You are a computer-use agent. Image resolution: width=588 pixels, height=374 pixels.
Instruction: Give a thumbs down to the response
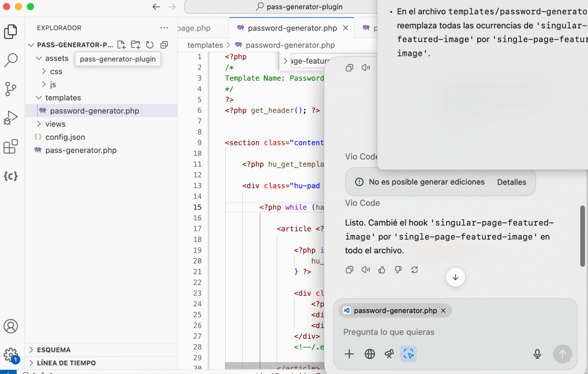398,269
